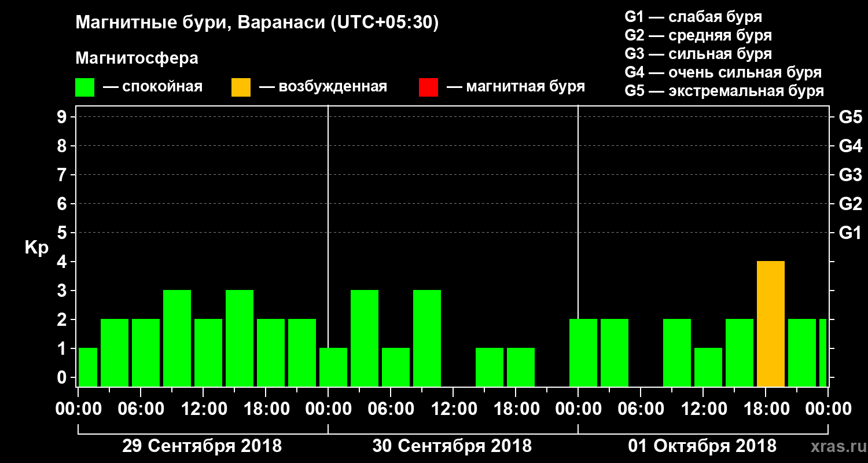Click the 18:00 time label for 01 Октября
This screenshot has width=868, height=463.
point(766,409)
